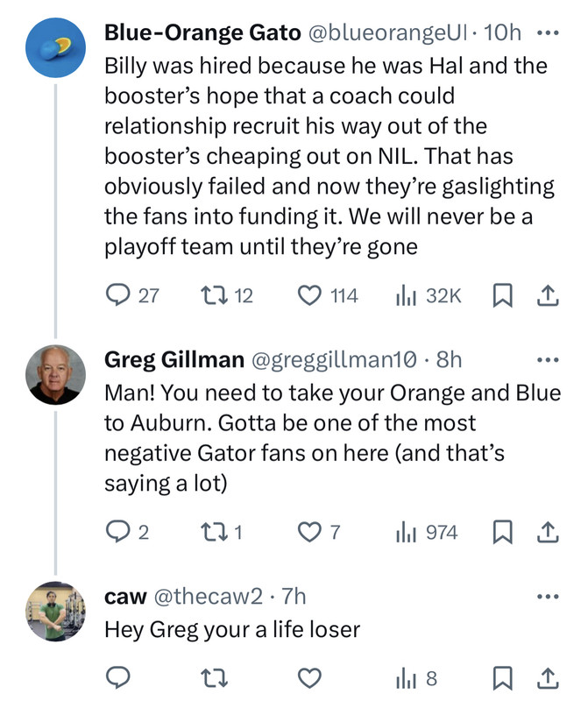
Task: Reply to Greg Gillman's tweet
Action: [117, 532]
